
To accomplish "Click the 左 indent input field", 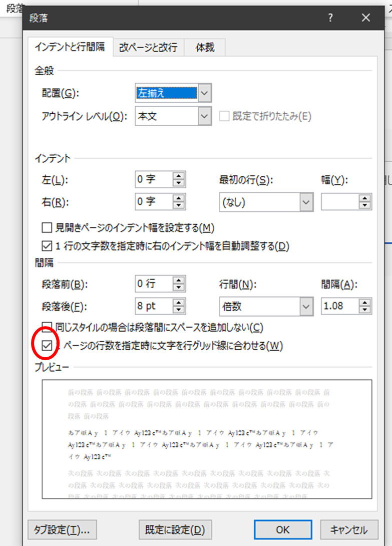I will click(x=154, y=179).
